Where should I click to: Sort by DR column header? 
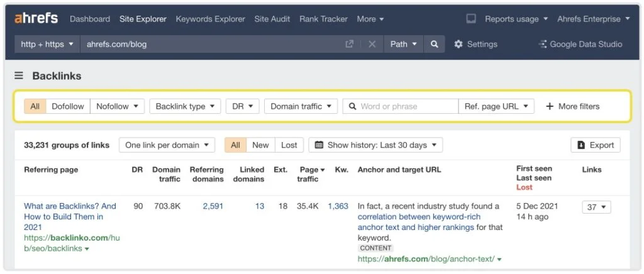[x=137, y=170]
